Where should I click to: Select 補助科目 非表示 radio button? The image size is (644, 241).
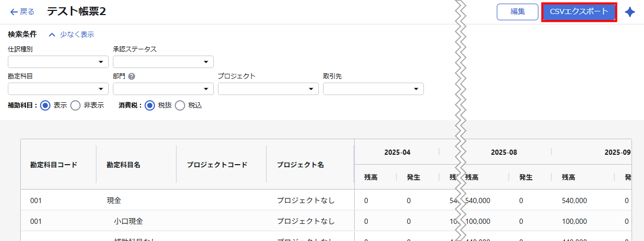[x=75, y=105]
